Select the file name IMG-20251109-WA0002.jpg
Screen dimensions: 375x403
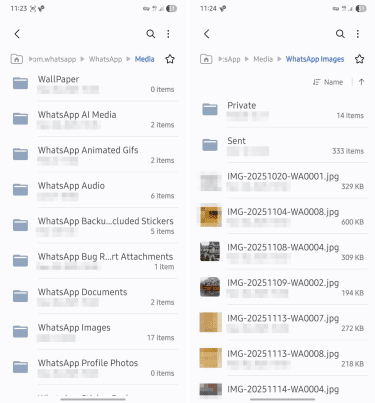click(x=283, y=283)
